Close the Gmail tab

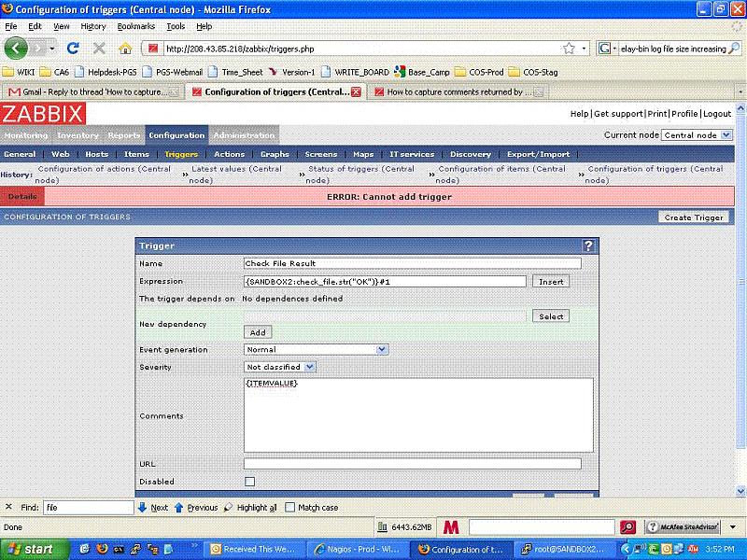point(174,92)
